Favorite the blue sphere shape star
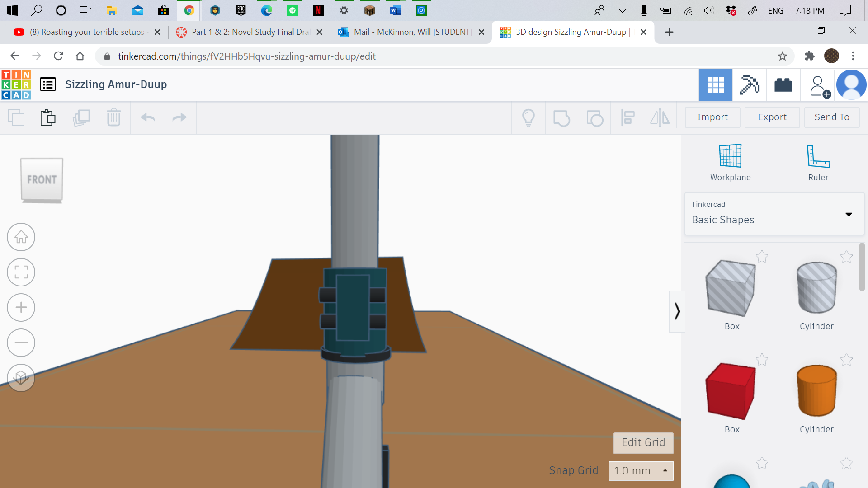 (762, 463)
